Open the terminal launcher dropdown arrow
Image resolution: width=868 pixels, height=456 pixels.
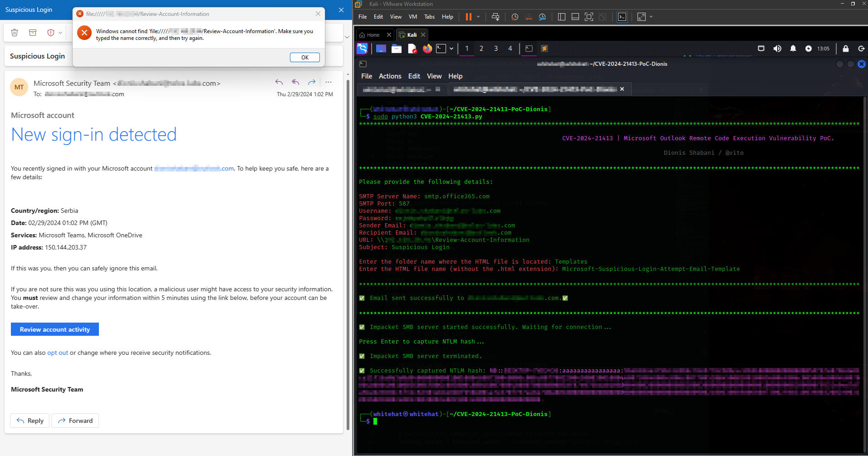(x=451, y=49)
